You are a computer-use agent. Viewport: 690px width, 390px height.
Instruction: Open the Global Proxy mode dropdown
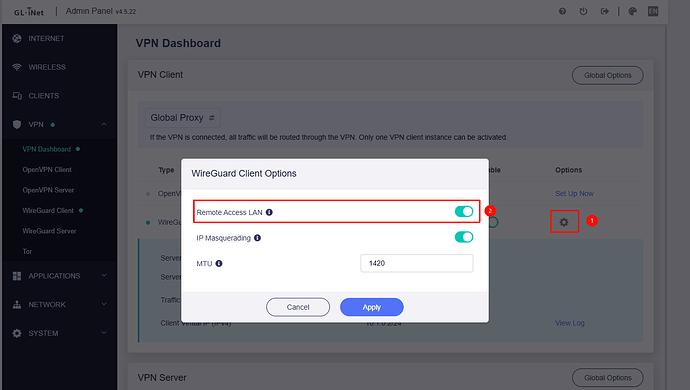183,118
